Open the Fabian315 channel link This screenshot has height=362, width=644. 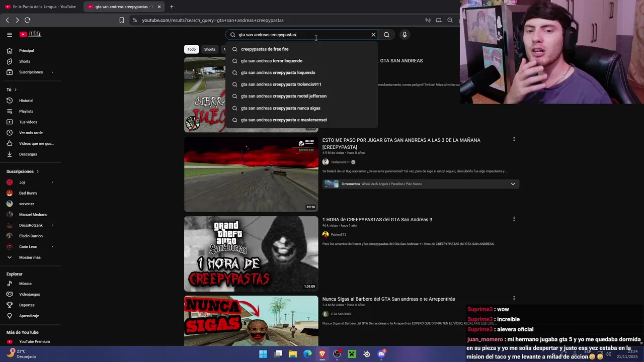pos(338,234)
